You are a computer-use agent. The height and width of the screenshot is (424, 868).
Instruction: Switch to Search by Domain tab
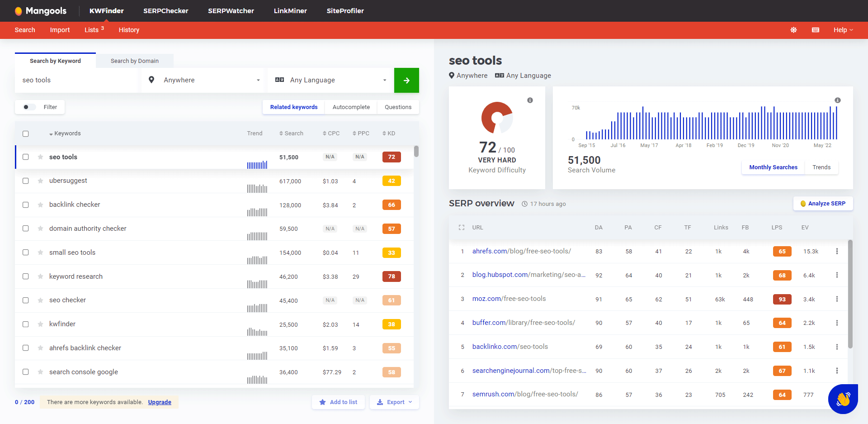pyautogui.click(x=135, y=61)
